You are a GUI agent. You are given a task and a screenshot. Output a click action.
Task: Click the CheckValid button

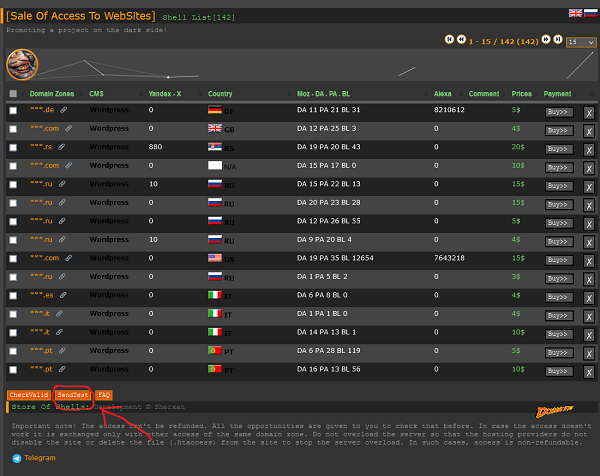[x=29, y=395]
